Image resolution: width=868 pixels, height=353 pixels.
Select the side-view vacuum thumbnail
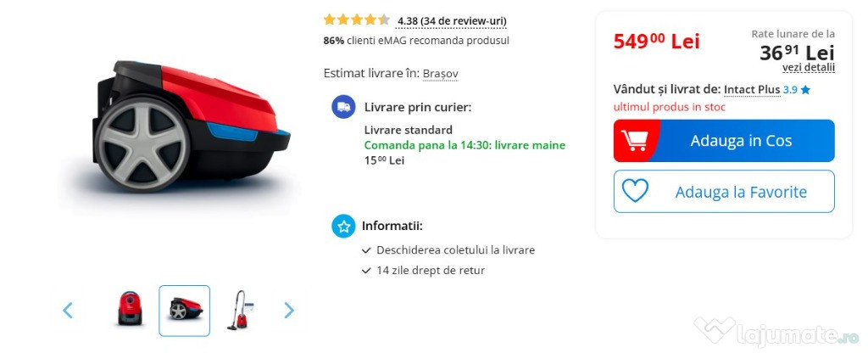[x=184, y=311]
